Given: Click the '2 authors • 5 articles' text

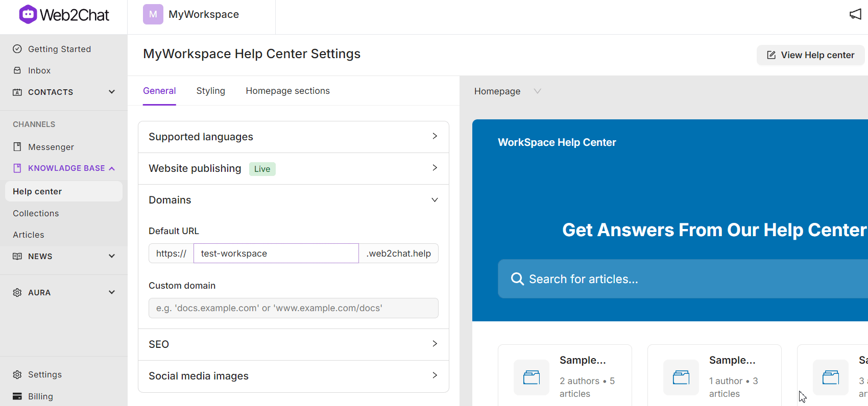Looking at the screenshot, I should coord(587,387).
